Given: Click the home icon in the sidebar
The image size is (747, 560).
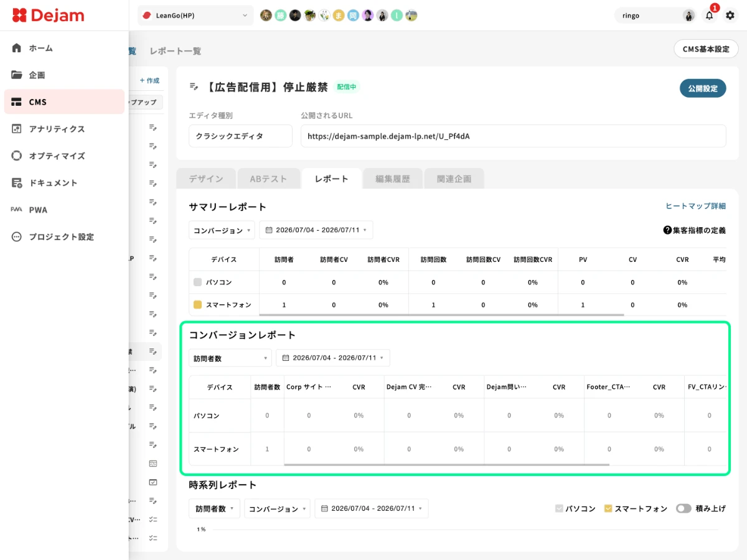Looking at the screenshot, I should (x=17, y=48).
